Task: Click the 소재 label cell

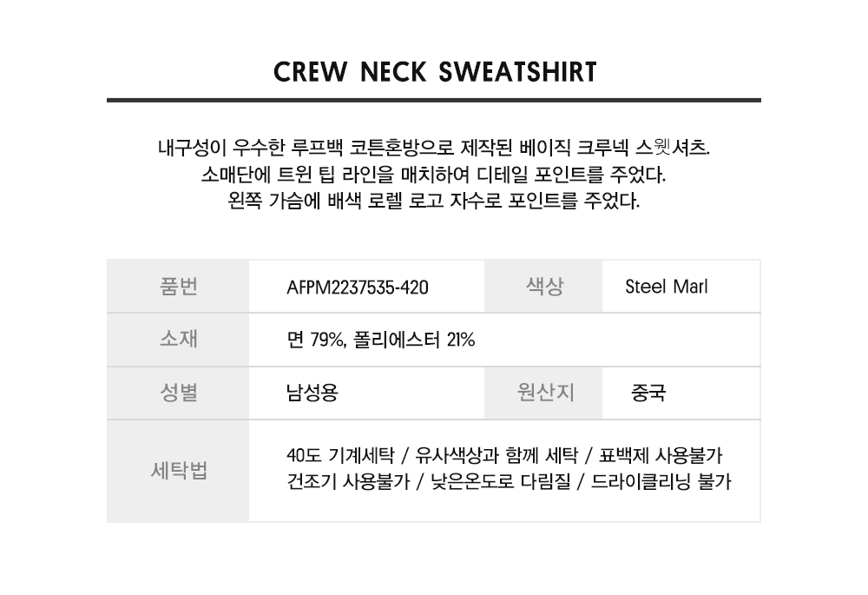Action: (178, 339)
